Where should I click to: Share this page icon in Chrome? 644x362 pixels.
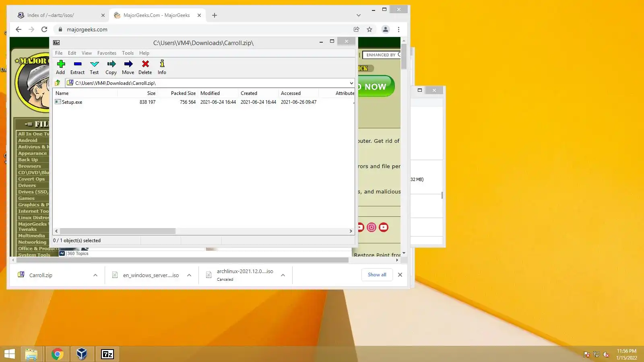(356, 29)
